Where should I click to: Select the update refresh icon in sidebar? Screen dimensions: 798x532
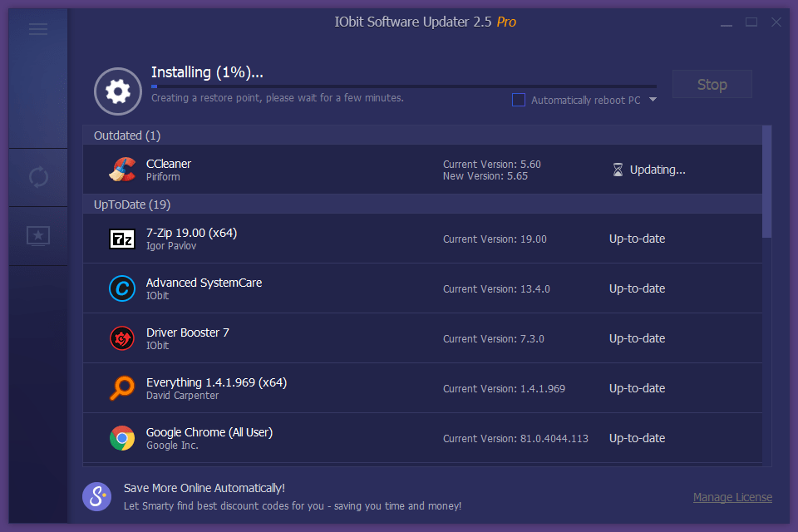(x=37, y=177)
